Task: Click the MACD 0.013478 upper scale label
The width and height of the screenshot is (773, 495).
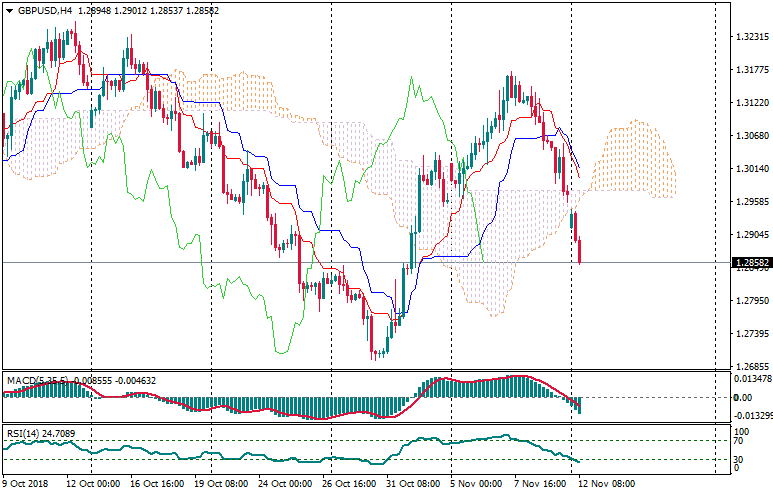Action: point(750,379)
